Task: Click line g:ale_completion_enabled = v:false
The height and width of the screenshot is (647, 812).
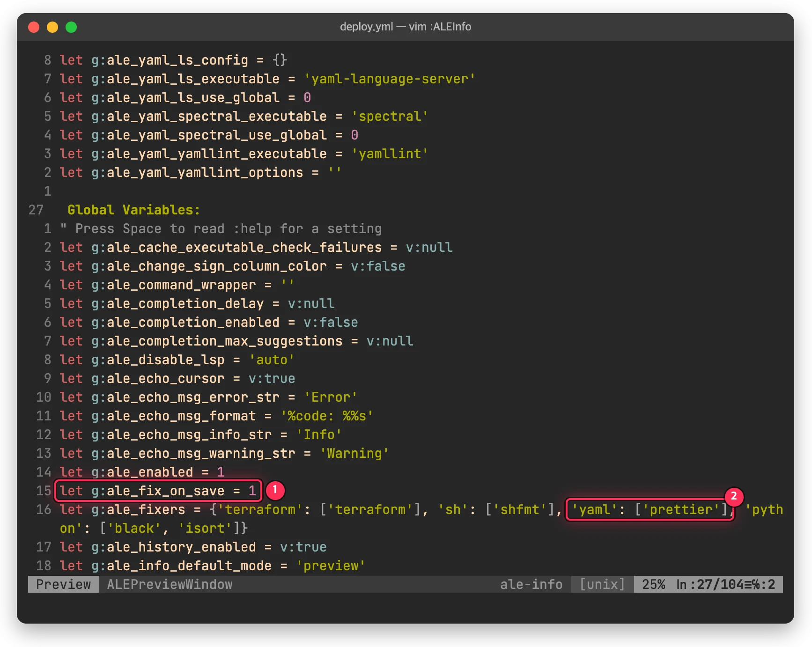Action: pos(209,322)
